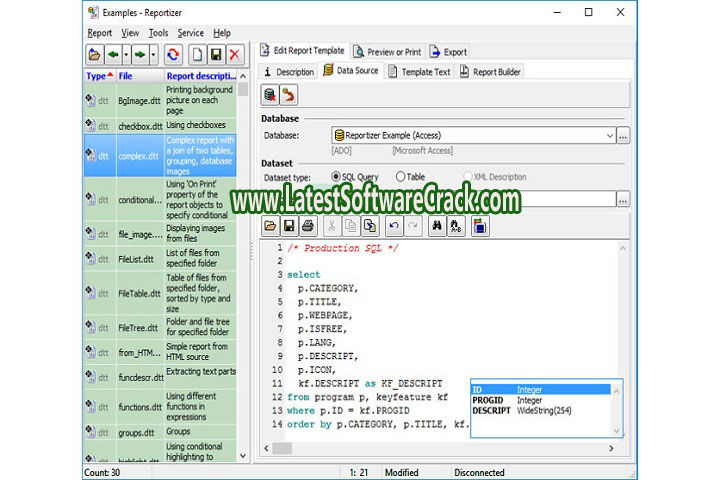Switch to the Preview or Print tab
This screenshot has width=720, height=480.
pyautogui.click(x=387, y=52)
